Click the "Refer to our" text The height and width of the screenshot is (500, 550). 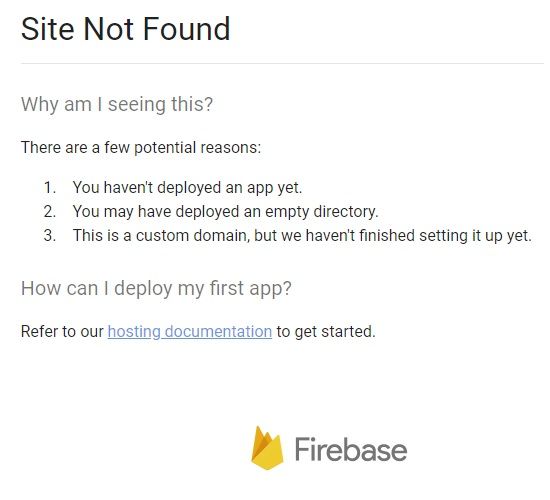click(x=62, y=332)
